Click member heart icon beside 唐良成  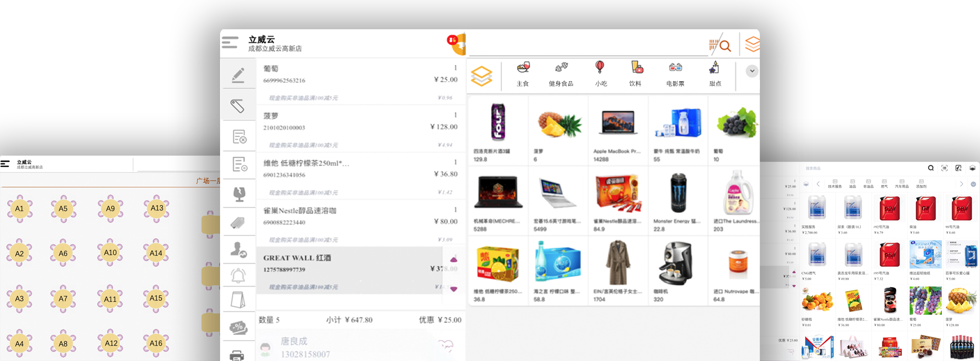[446, 346]
